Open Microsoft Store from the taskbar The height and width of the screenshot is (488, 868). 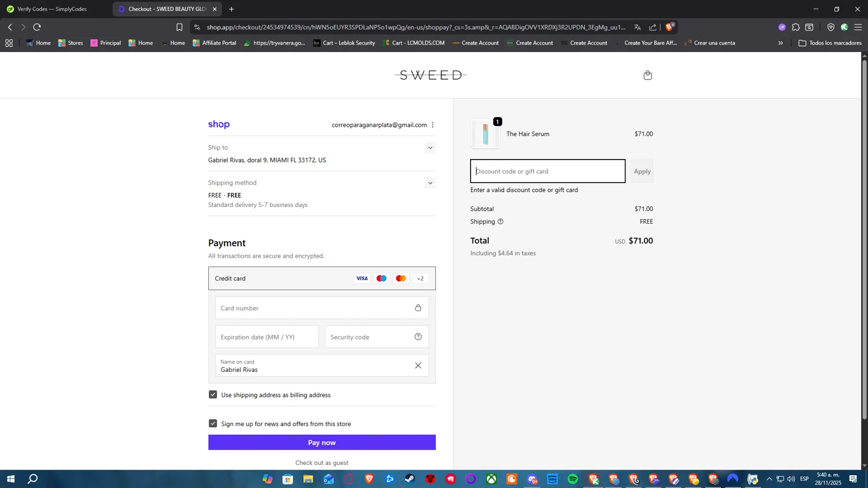pyautogui.click(x=288, y=479)
